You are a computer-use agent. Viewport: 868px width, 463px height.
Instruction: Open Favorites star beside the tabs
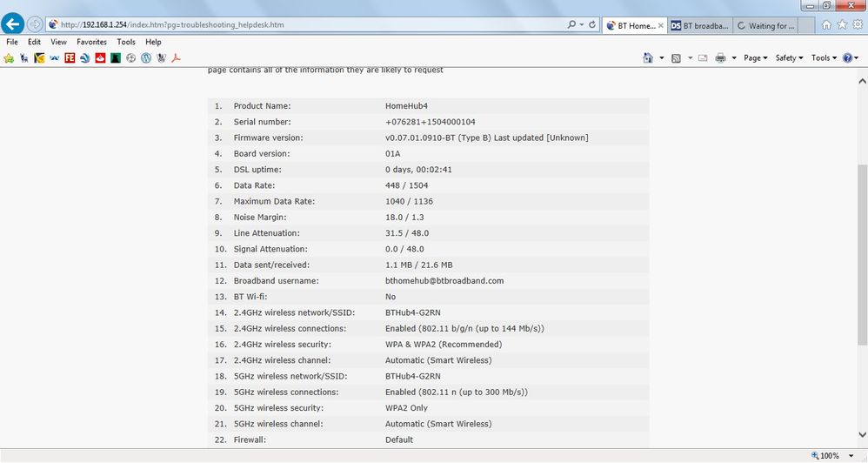point(842,25)
